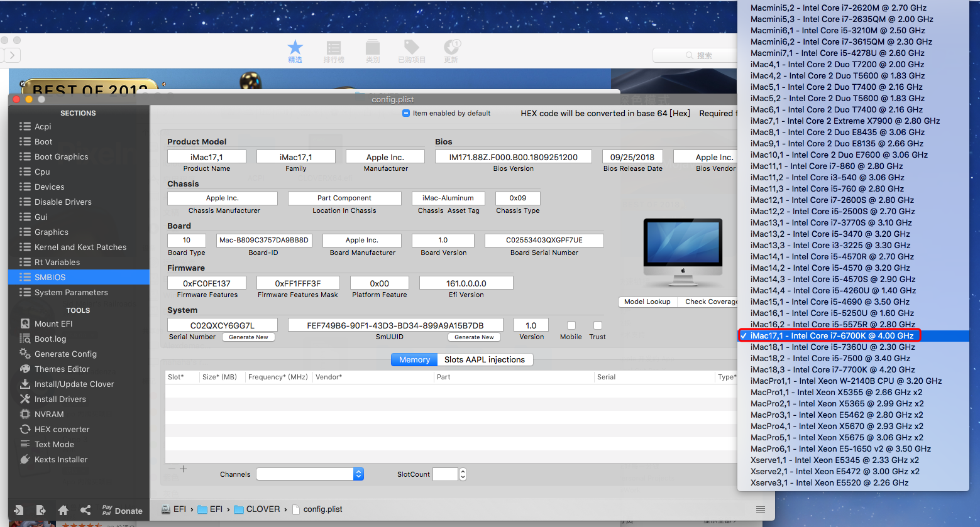
Task: Click the App Store search field
Action: (695, 55)
